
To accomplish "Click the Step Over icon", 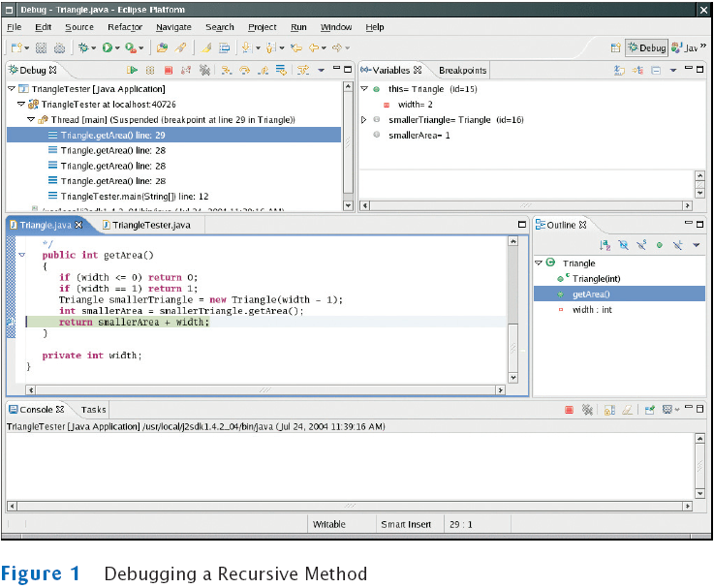I will pos(243,71).
